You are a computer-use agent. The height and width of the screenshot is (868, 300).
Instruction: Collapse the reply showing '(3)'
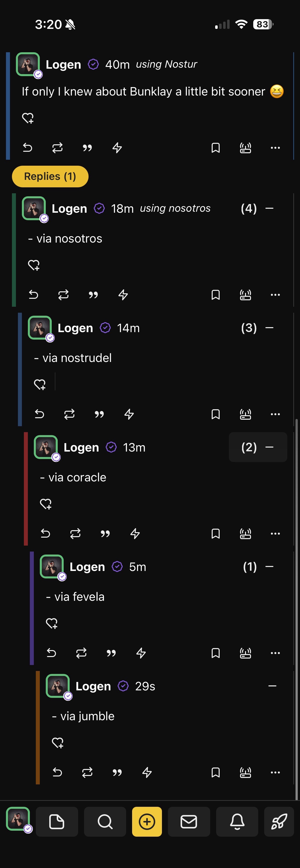coord(269,328)
